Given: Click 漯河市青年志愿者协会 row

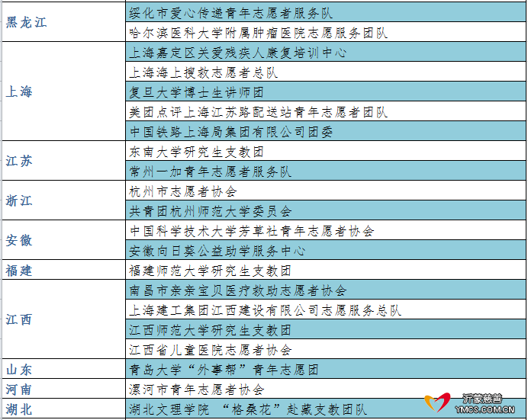Looking at the screenshot, I should [x=326, y=389].
